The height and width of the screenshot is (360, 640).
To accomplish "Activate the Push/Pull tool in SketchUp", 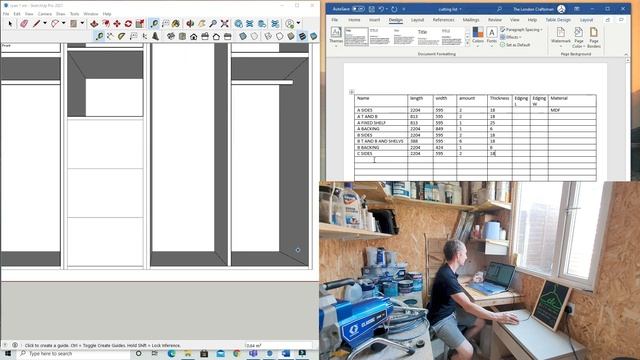I will pos(94,24).
